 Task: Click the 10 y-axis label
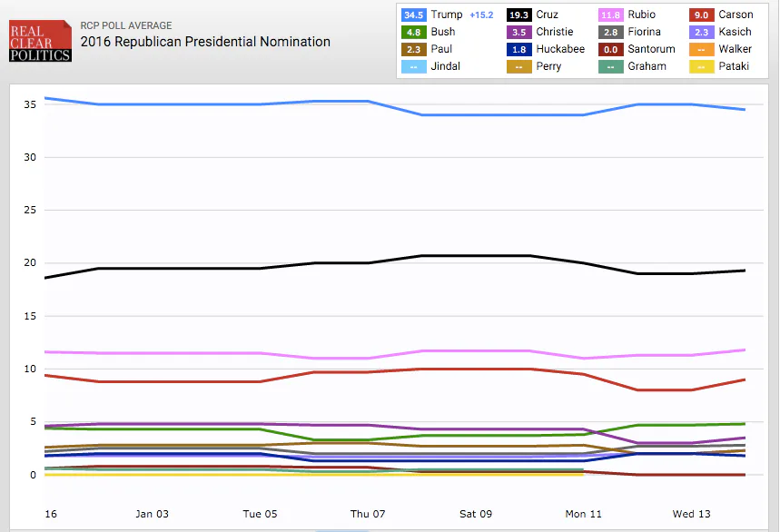30,369
